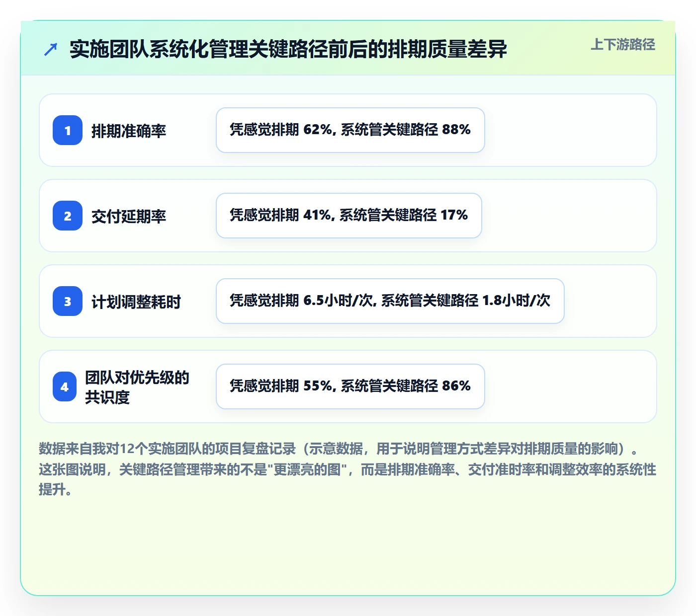This screenshot has height=616, width=696.
Task: Click the 上下游路径 label in the header
Action: (623, 45)
